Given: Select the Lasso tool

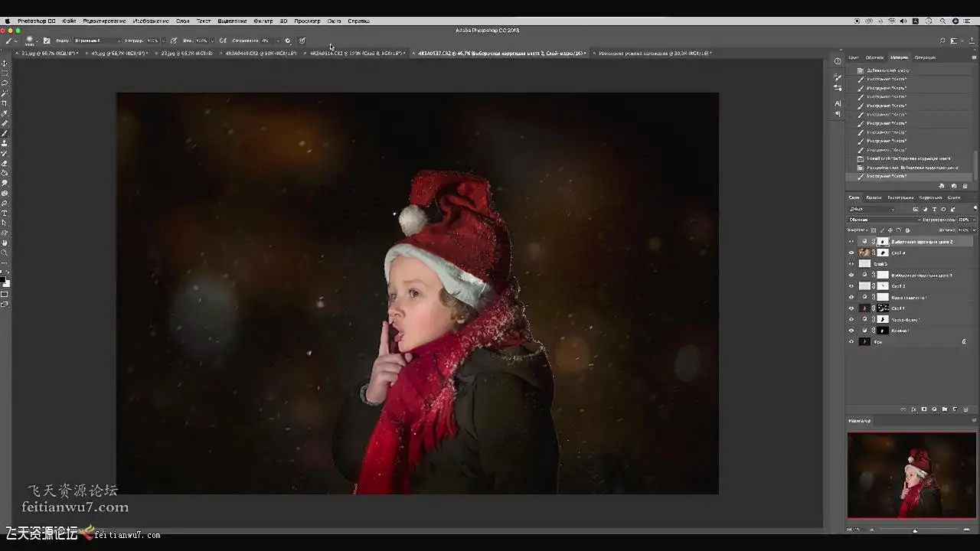Looking at the screenshot, I should tap(5, 83).
